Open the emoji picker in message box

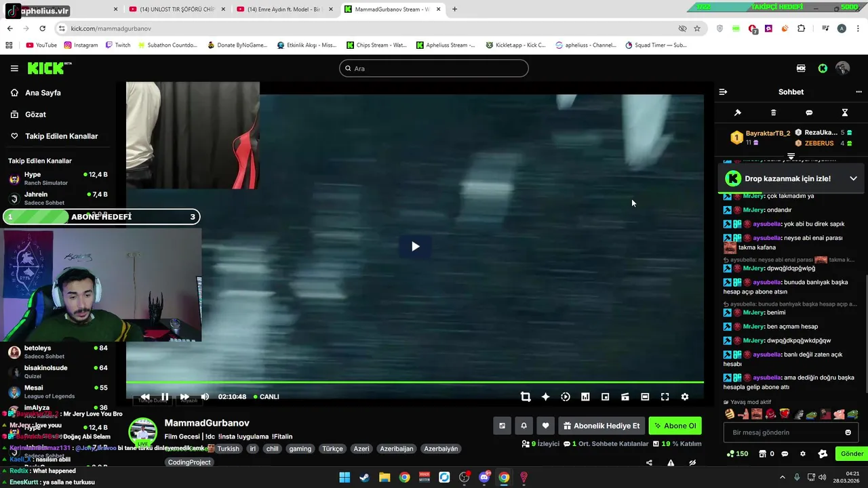click(848, 432)
